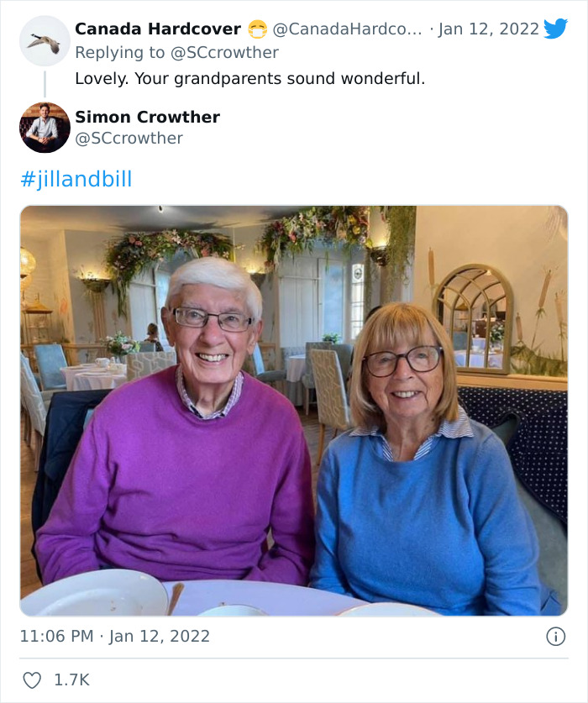588x703 pixels.
Task: Click the reply thread connector line
Action: (x=44, y=84)
